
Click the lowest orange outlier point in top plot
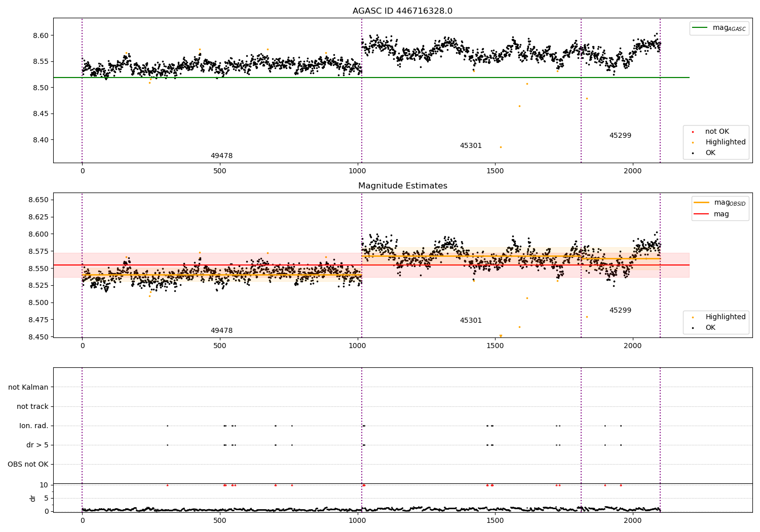pos(501,147)
